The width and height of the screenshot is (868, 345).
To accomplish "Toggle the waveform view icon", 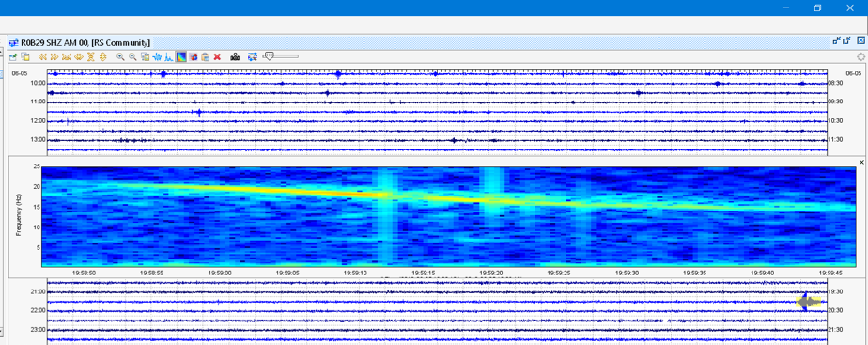I will tap(157, 56).
